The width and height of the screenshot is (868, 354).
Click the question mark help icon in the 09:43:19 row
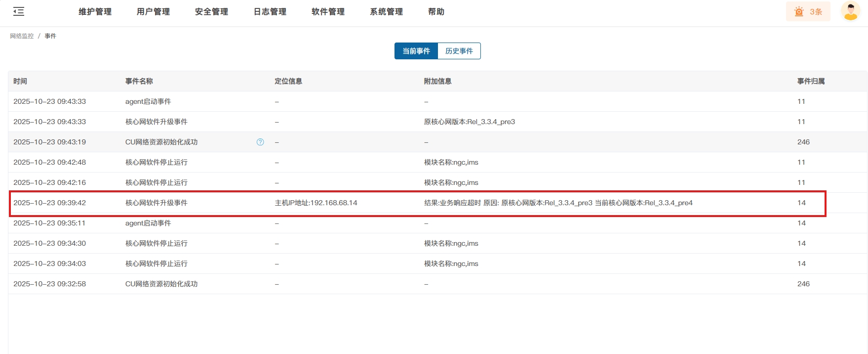pyautogui.click(x=260, y=142)
